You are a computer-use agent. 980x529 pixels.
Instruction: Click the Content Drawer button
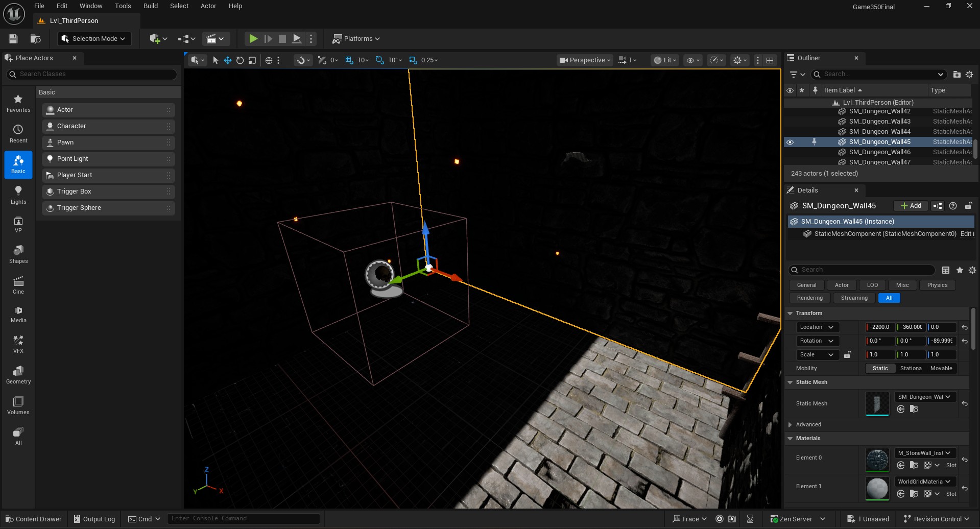(x=34, y=519)
